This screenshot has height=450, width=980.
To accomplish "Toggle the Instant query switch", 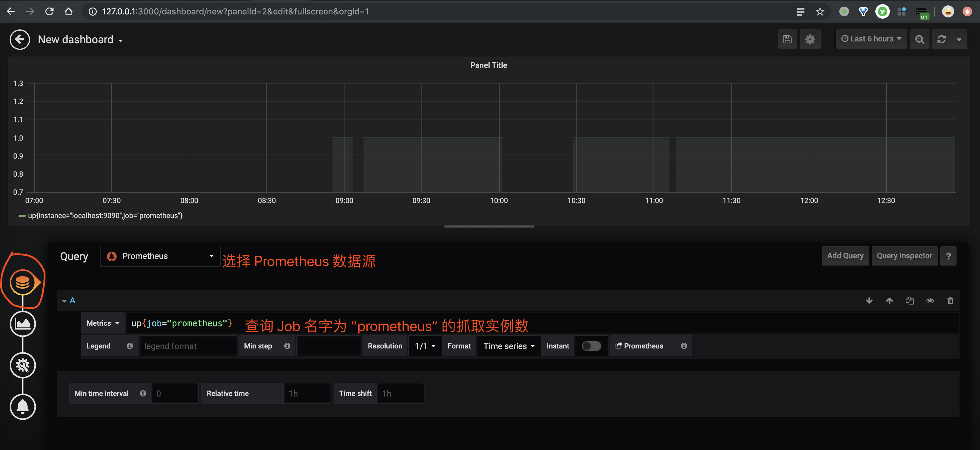I will coord(591,346).
